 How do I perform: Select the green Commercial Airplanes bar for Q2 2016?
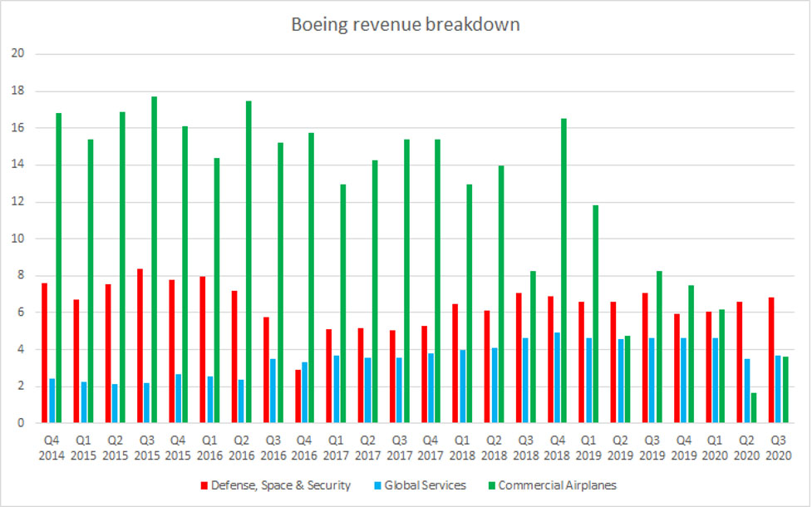click(249, 262)
